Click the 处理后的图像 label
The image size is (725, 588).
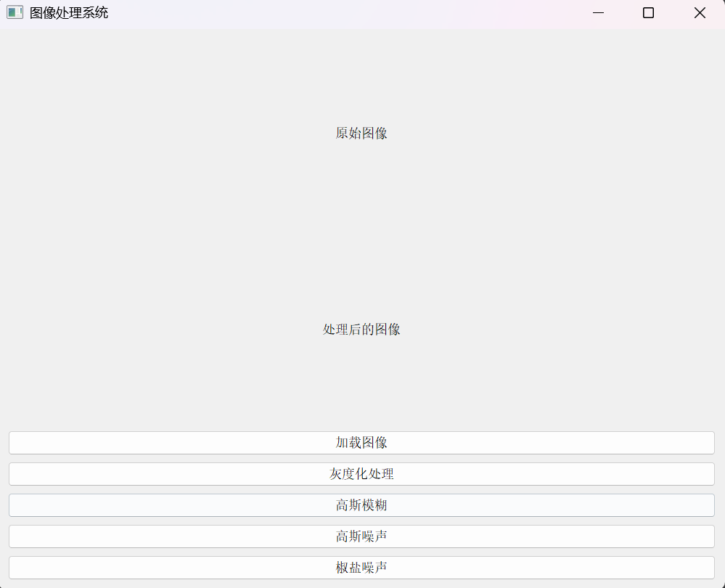pos(361,330)
